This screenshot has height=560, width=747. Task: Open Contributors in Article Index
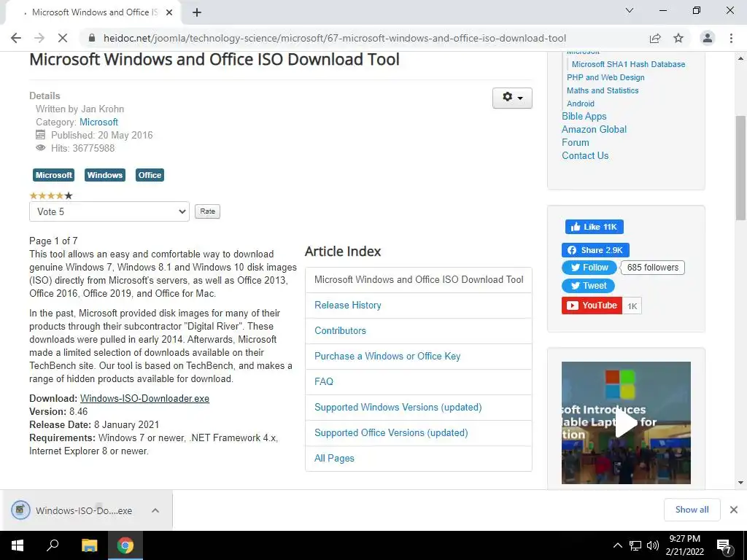coord(340,330)
